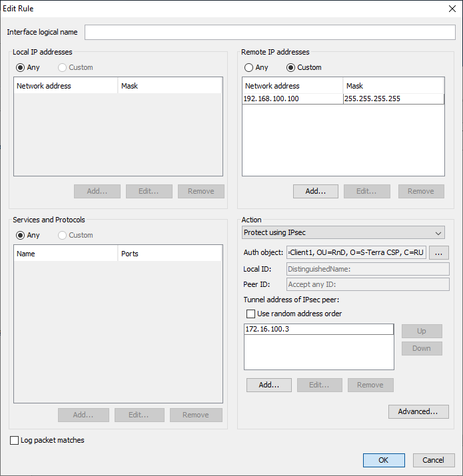Click Mask column header in Local IP list
Viewport: 463px width, 476px height.
169,86
